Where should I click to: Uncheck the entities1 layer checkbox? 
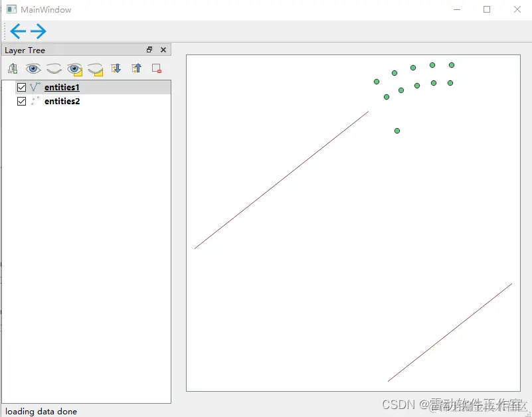click(x=21, y=87)
